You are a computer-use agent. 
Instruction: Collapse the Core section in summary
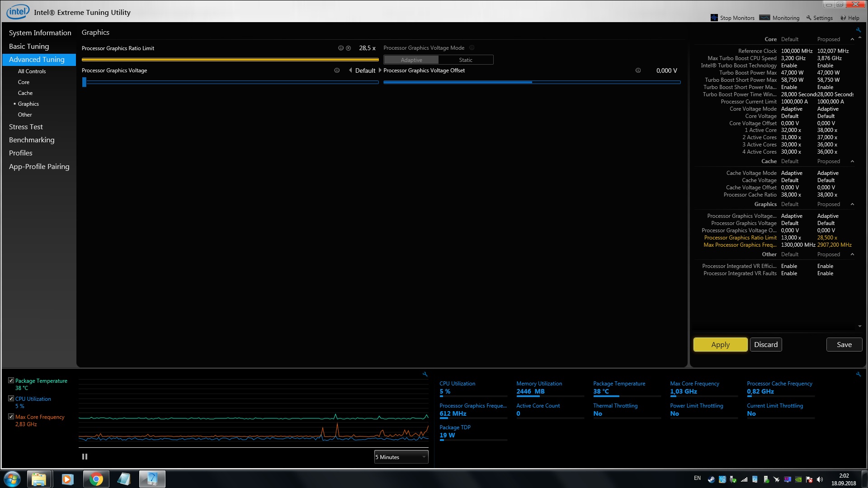click(852, 39)
